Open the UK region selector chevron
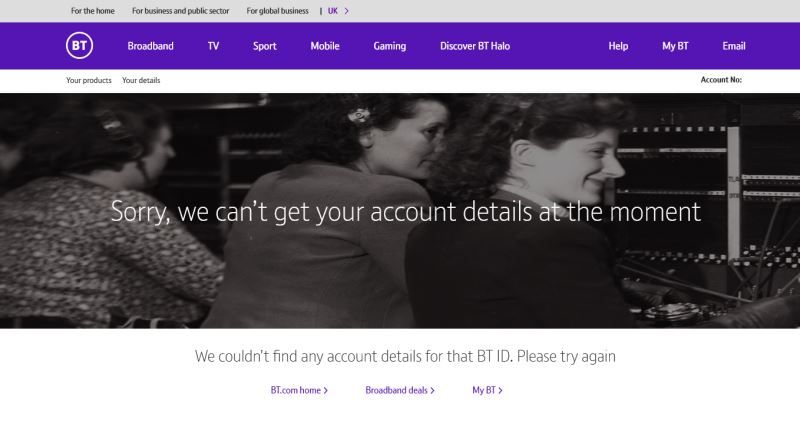The height and width of the screenshot is (427, 800). click(346, 11)
